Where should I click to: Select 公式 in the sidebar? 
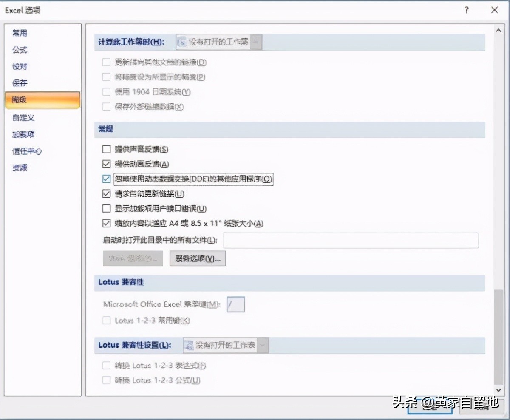pyautogui.click(x=20, y=50)
